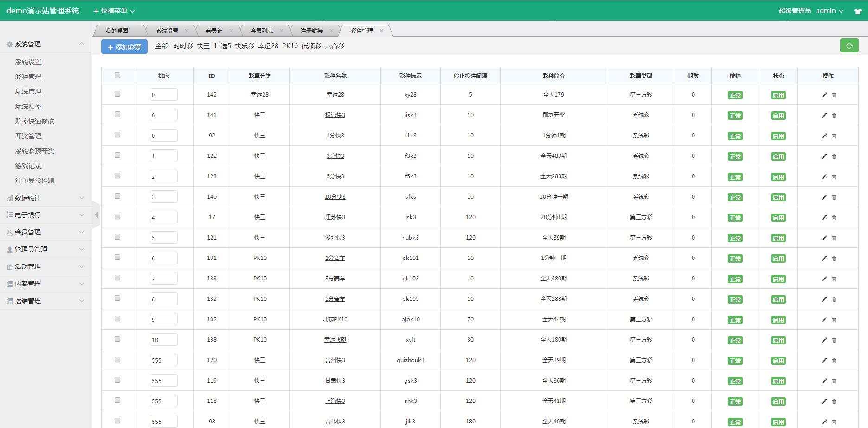This screenshot has height=428, width=868.
Task: Click the sort order field for 幸运飞艇
Action: point(163,340)
